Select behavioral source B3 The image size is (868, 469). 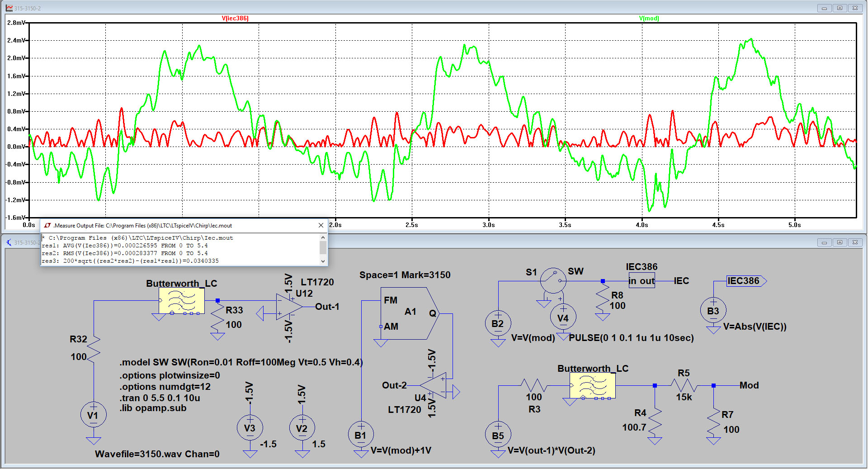click(713, 310)
